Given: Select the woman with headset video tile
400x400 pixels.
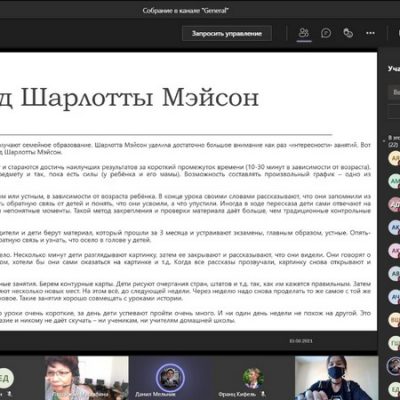Looking at the screenshot, I should [86, 378].
